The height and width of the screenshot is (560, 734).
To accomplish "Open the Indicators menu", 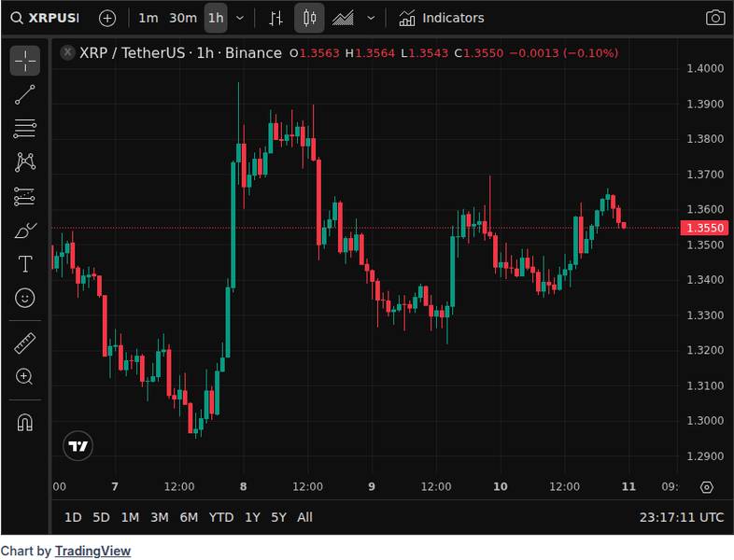I will (442, 19).
